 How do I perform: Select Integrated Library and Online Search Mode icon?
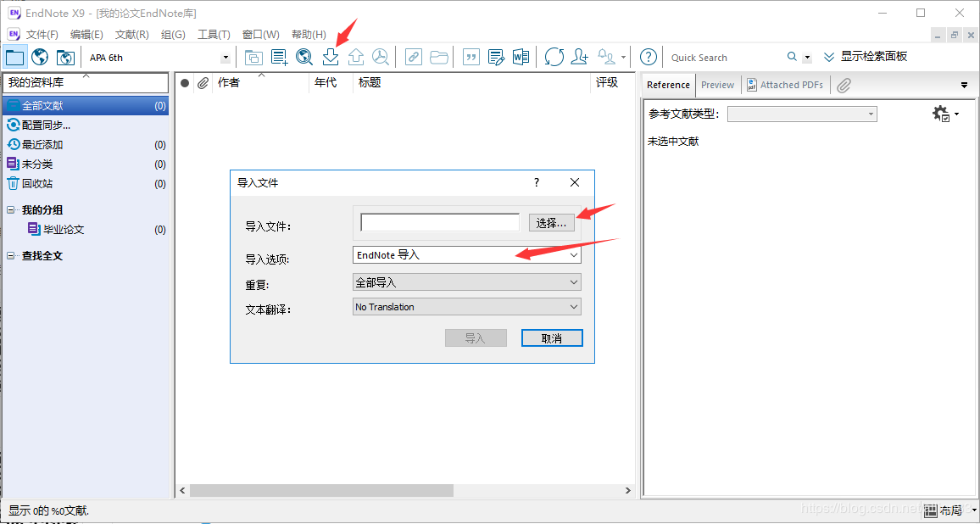(x=65, y=57)
